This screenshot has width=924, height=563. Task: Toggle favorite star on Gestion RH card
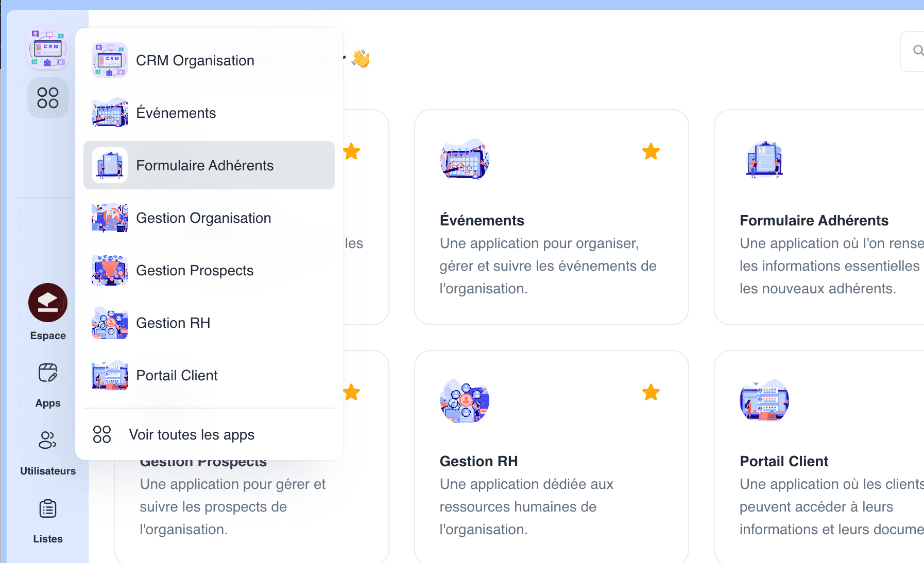point(651,393)
